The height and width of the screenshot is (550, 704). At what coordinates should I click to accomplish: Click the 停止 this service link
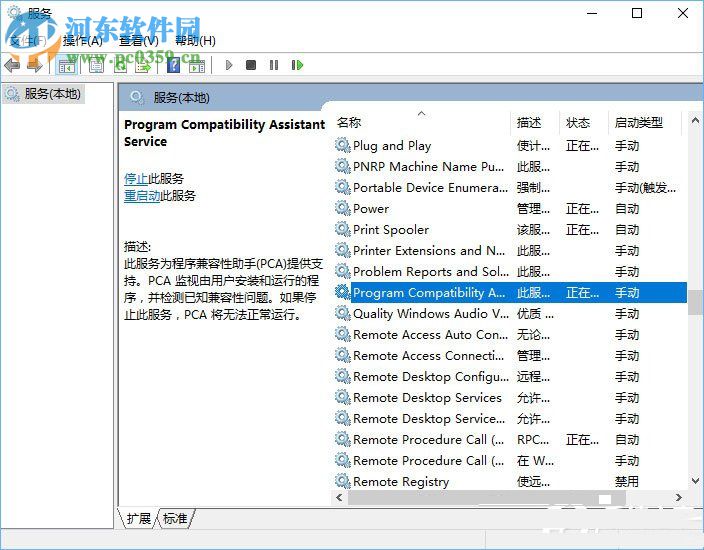click(x=136, y=179)
